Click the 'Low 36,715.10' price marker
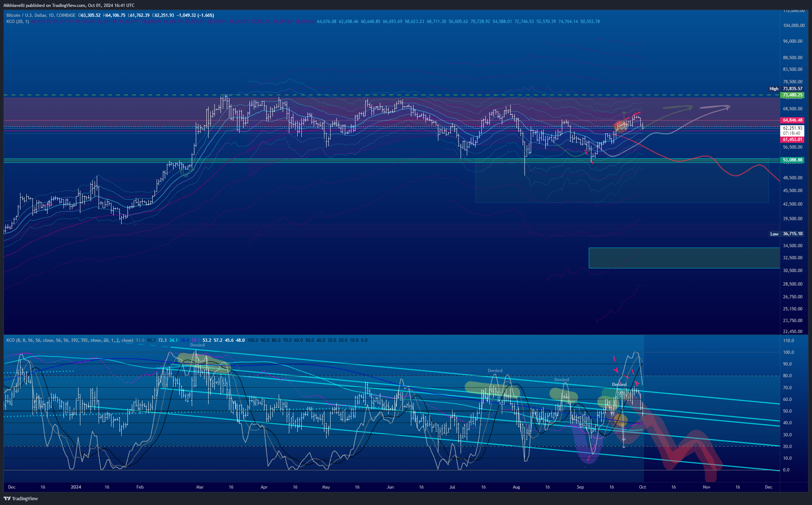Image resolution: width=812 pixels, height=505 pixels. [786, 234]
